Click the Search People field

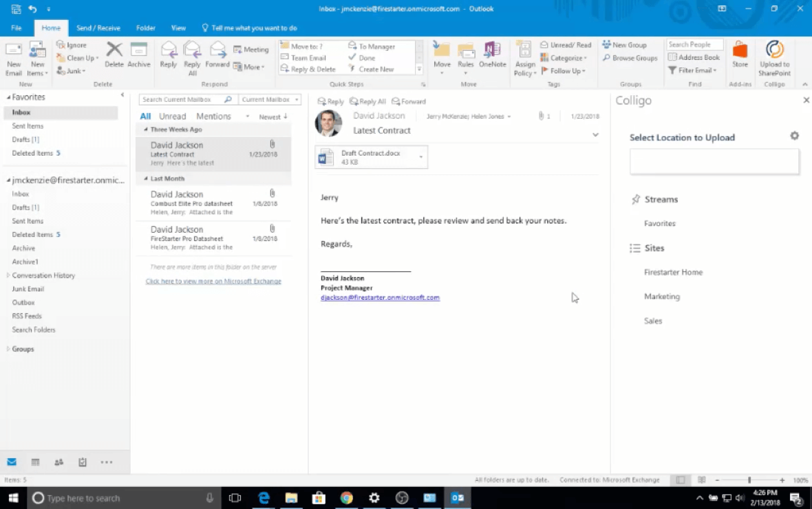(694, 45)
